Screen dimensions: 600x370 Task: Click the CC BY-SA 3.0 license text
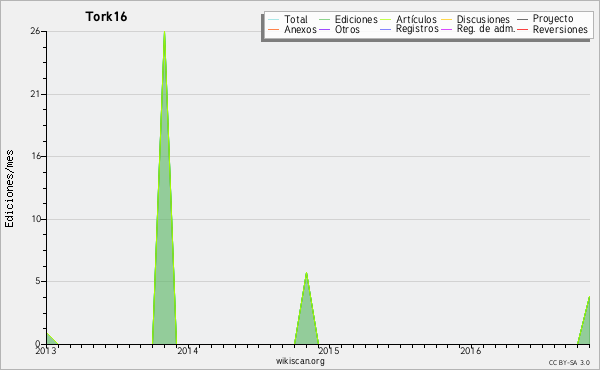coord(569,363)
